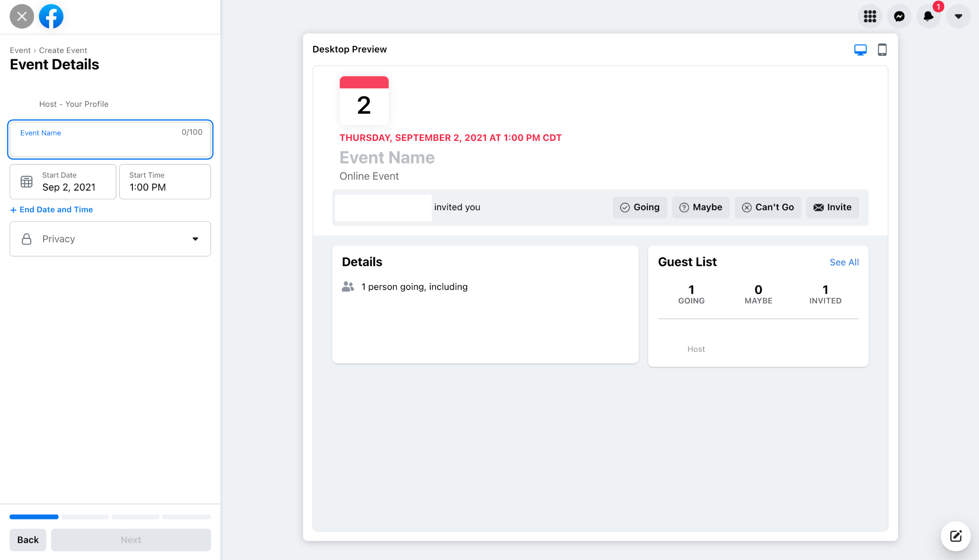979x560 pixels.
Task: Click the edit pencil icon bottom right
Action: click(x=955, y=536)
